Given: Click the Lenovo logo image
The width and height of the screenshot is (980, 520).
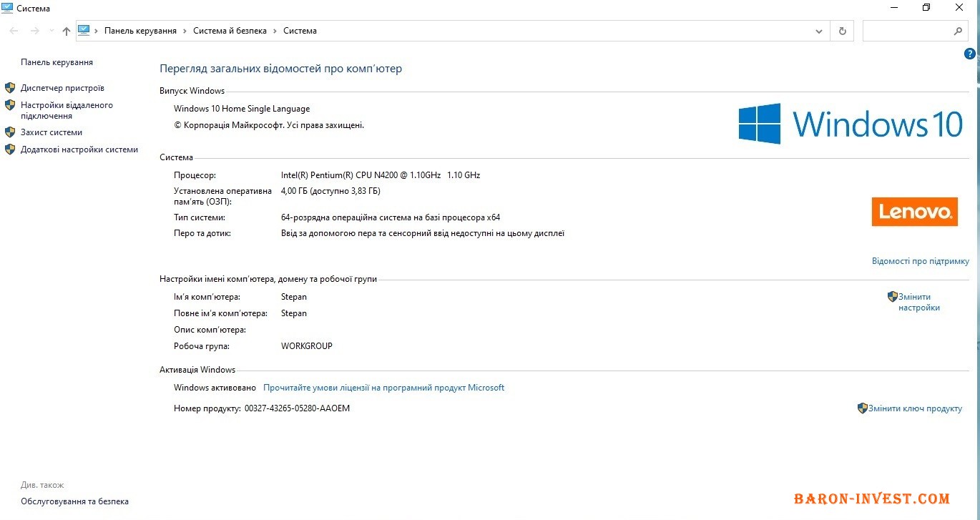Looking at the screenshot, I should click(x=914, y=212).
